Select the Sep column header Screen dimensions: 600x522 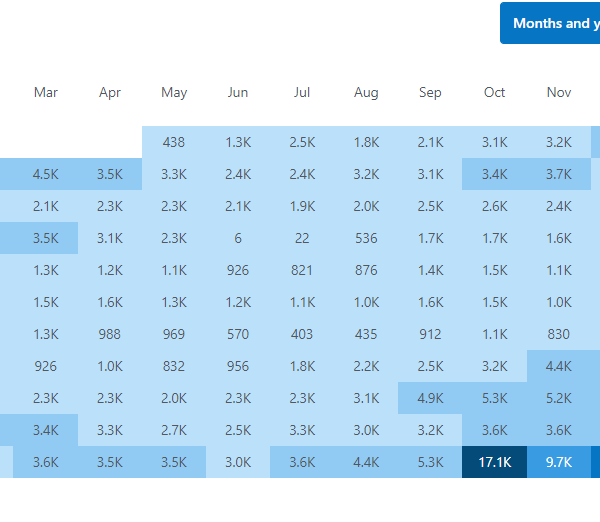430,93
